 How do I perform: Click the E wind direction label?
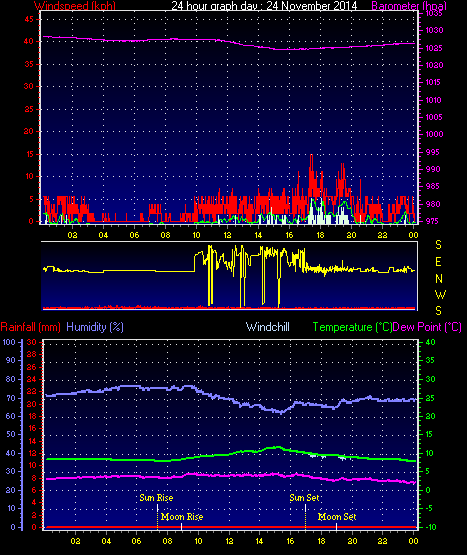point(438,262)
